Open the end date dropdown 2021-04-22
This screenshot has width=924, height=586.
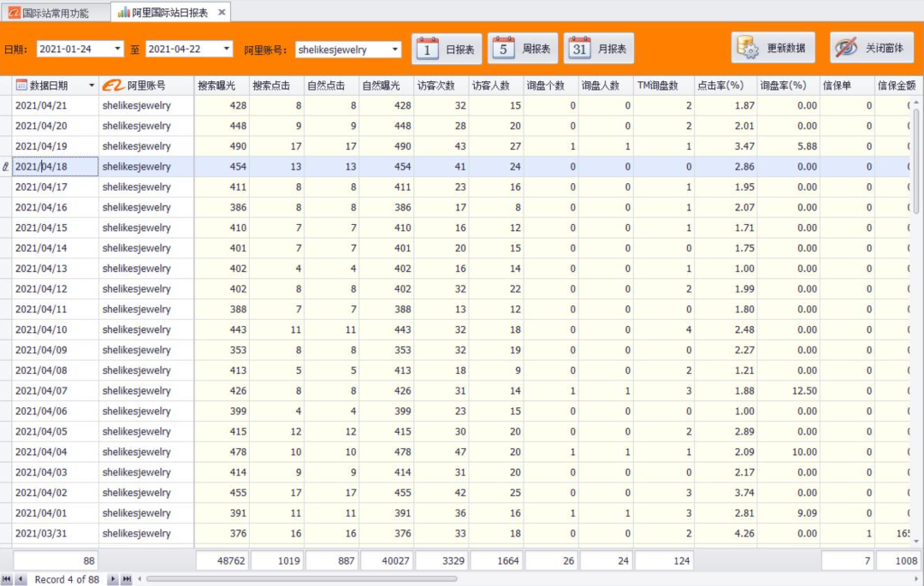(x=226, y=49)
